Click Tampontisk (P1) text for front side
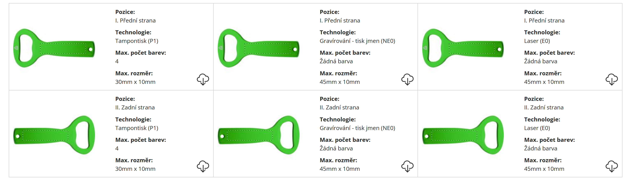The height and width of the screenshot is (183, 644). (x=137, y=41)
